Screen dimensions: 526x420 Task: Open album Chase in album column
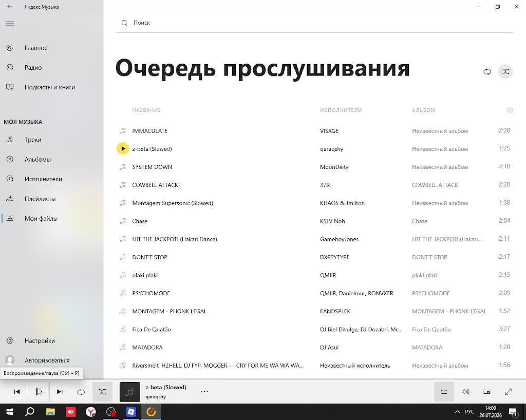420,221
